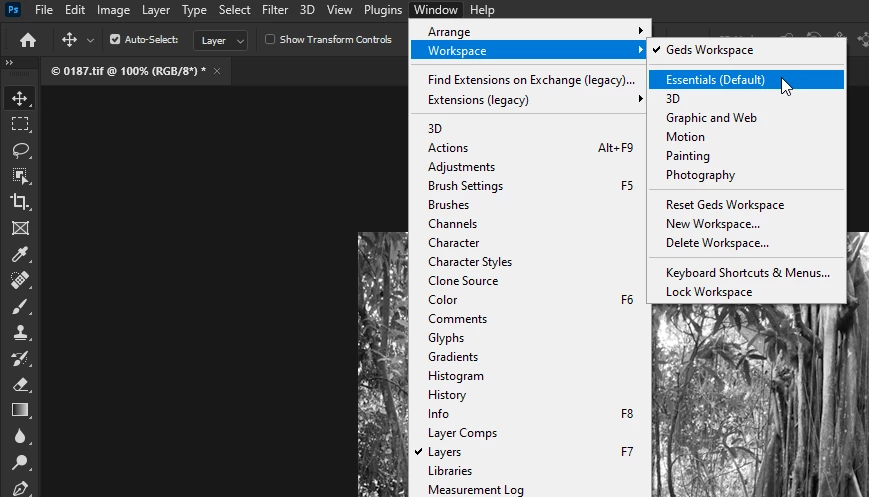869x497 pixels.
Task: Open the Layer menu
Action: coord(156,10)
